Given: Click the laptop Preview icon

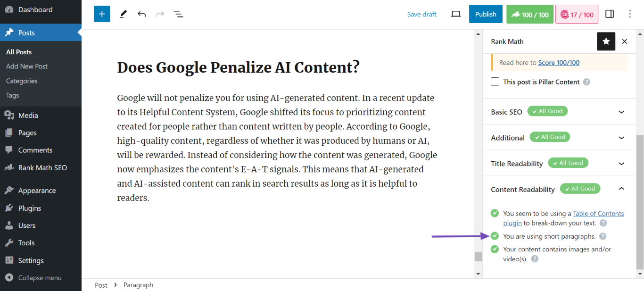Looking at the screenshot, I should [455, 14].
